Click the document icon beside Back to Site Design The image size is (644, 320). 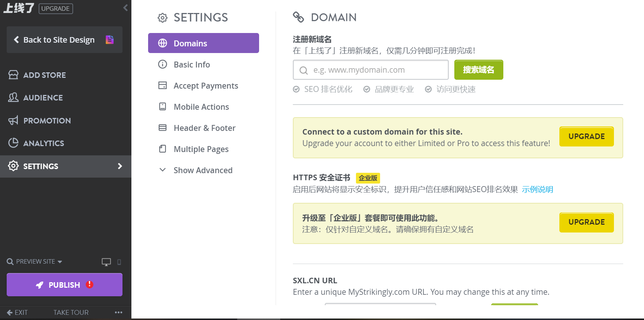pos(109,40)
